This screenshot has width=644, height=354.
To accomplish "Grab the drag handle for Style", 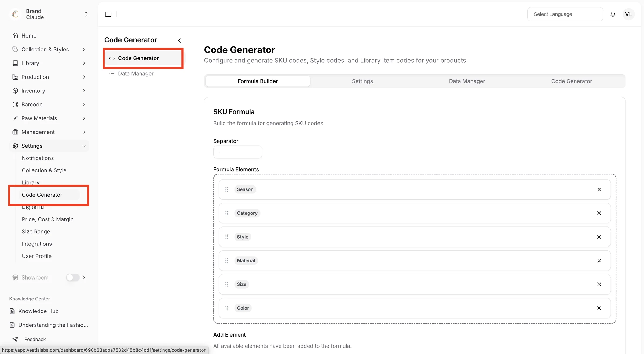I will click(227, 237).
